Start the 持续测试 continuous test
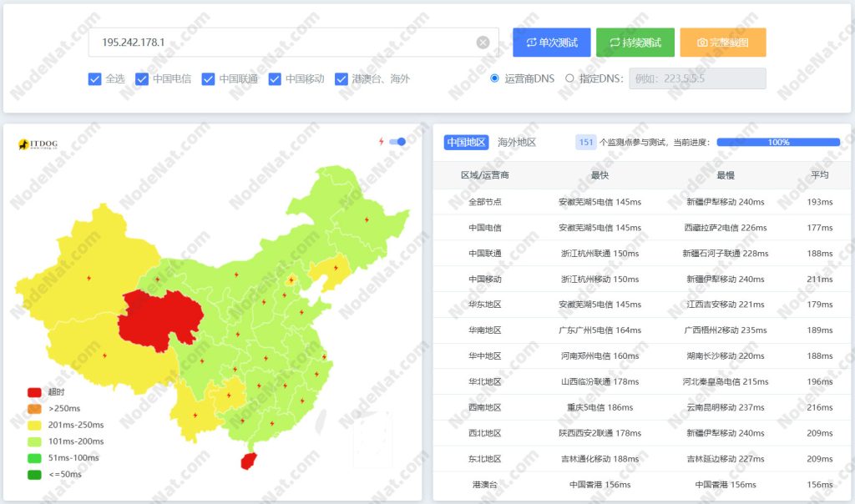The height and width of the screenshot is (504, 855). (x=635, y=43)
